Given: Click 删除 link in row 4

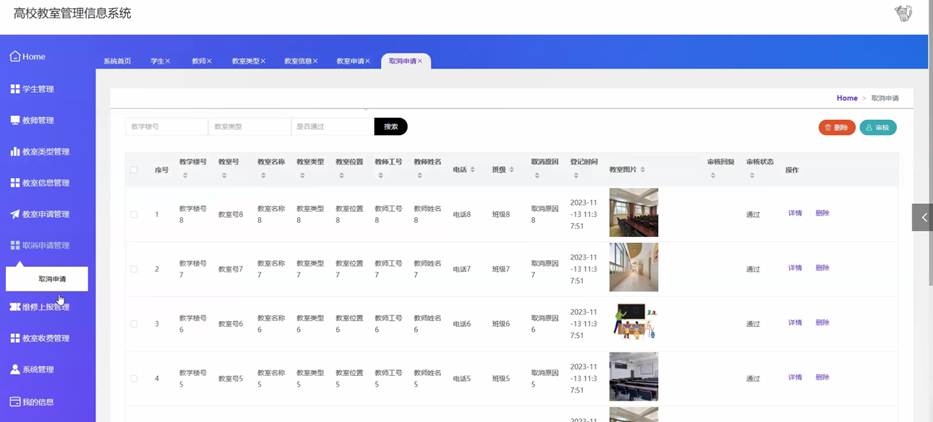Looking at the screenshot, I should [x=822, y=377].
